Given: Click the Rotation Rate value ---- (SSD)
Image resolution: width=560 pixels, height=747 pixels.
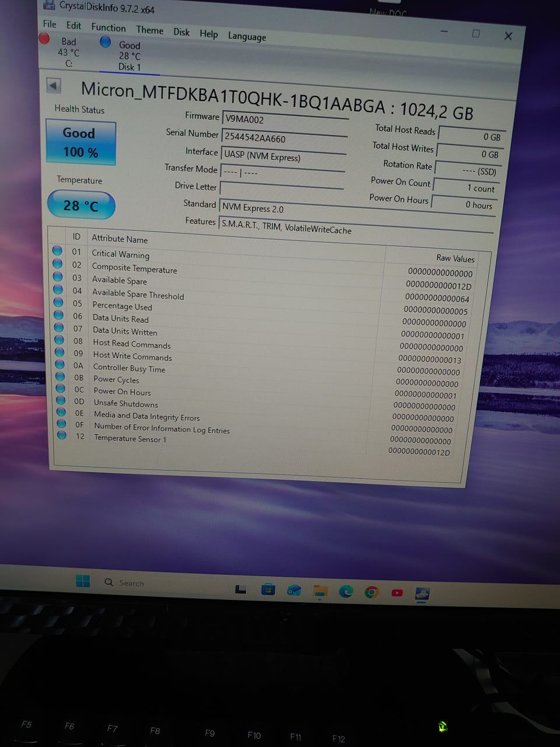Looking at the screenshot, I should [x=468, y=170].
